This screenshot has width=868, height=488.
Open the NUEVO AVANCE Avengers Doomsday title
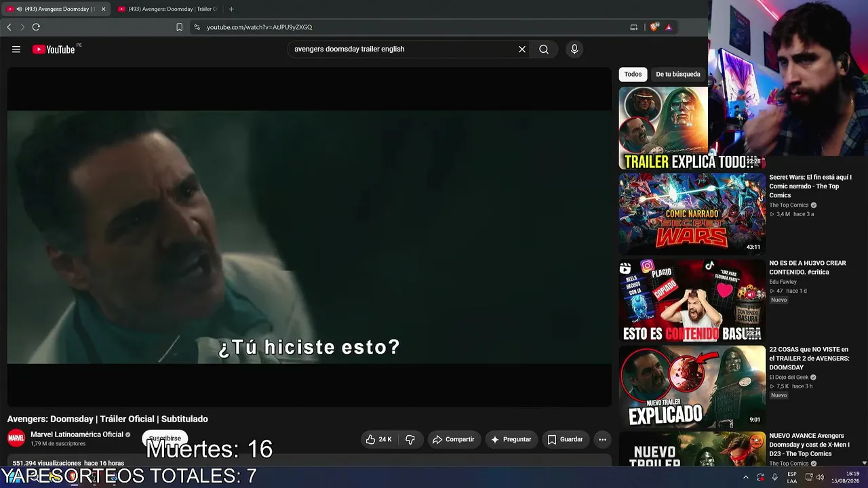click(809, 445)
